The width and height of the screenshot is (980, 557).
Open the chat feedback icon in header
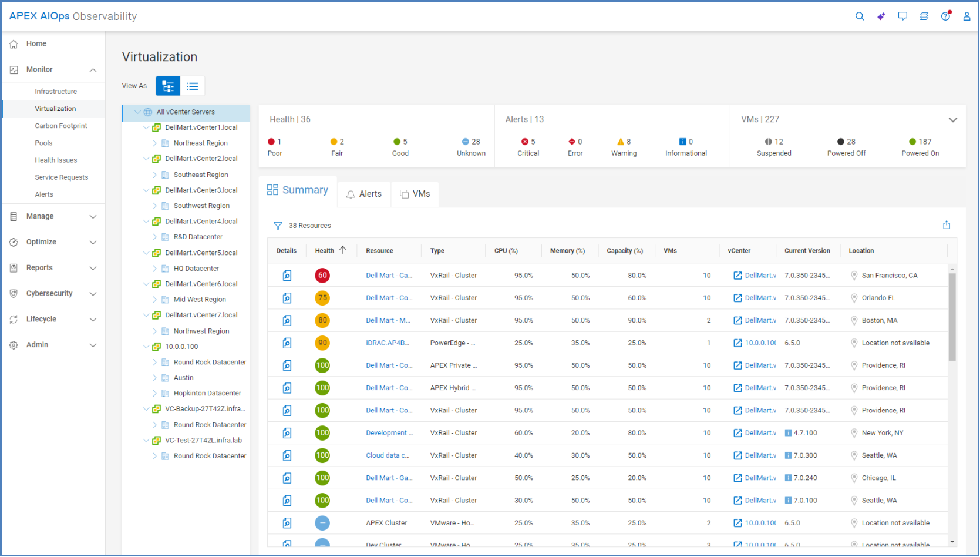click(x=902, y=16)
